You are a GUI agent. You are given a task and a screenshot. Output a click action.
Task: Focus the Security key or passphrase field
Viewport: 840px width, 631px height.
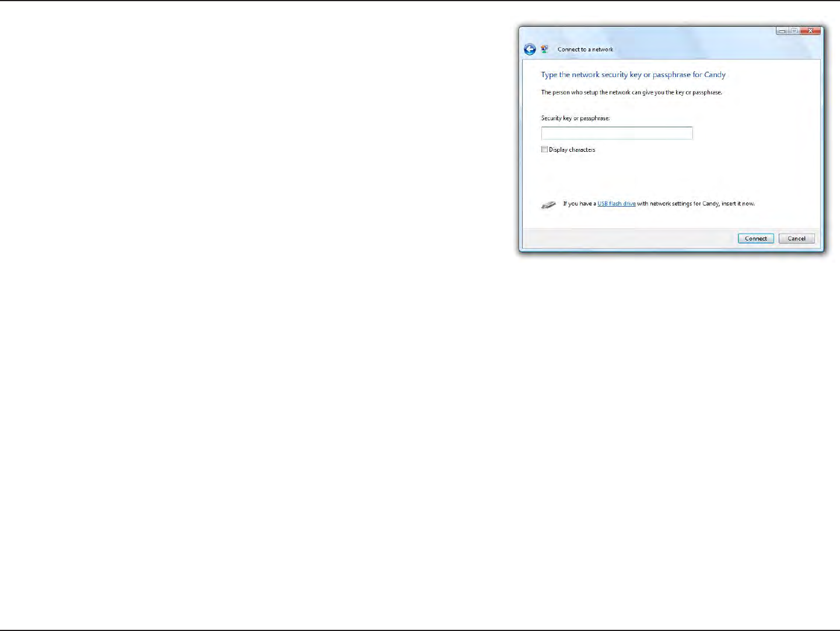[617, 133]
